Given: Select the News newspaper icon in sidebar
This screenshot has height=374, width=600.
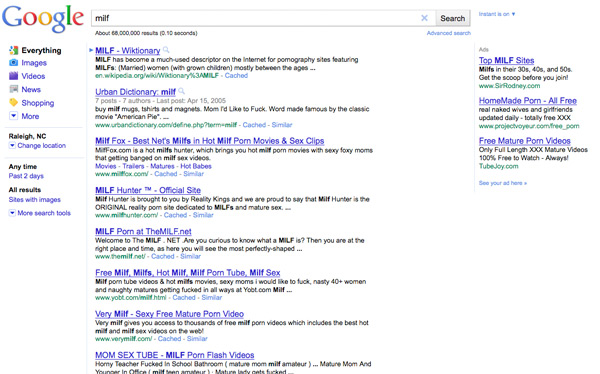Looking at the screenshot, I should coord(13,89).
